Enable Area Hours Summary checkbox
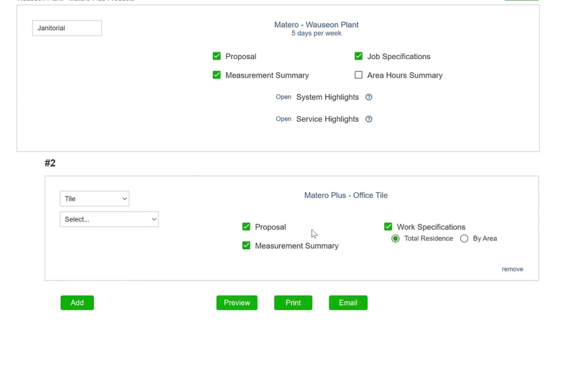Viewport: 564px width, 392px height. [x=358, y=75]
